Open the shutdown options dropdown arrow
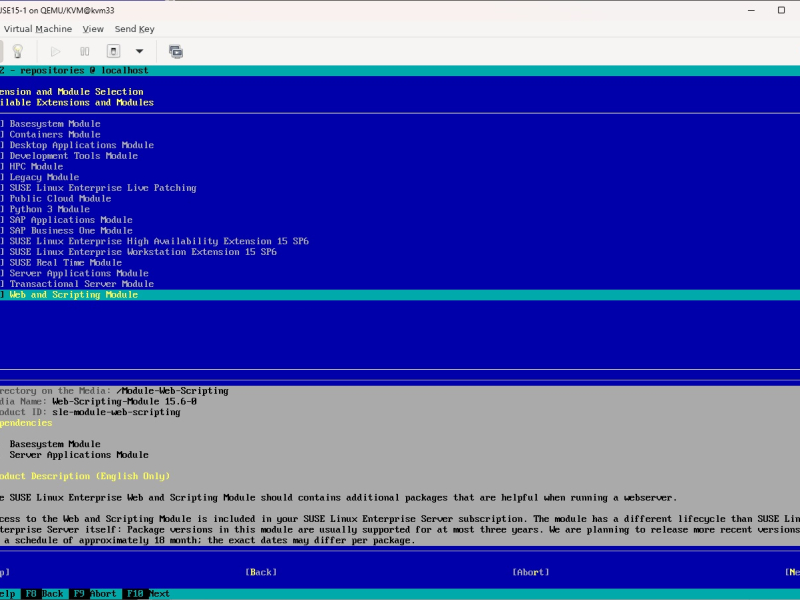The width and height of the screenshot is (800, 600). (139, 51)
